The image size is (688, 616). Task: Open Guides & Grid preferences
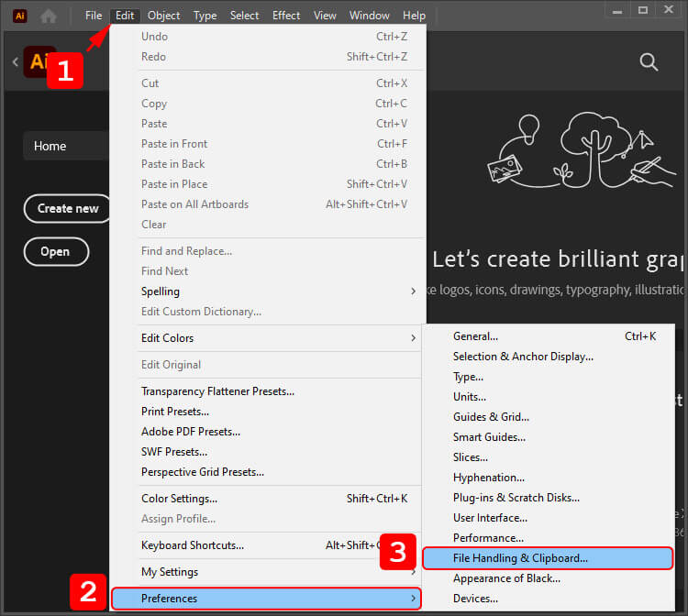coord(548,417)
